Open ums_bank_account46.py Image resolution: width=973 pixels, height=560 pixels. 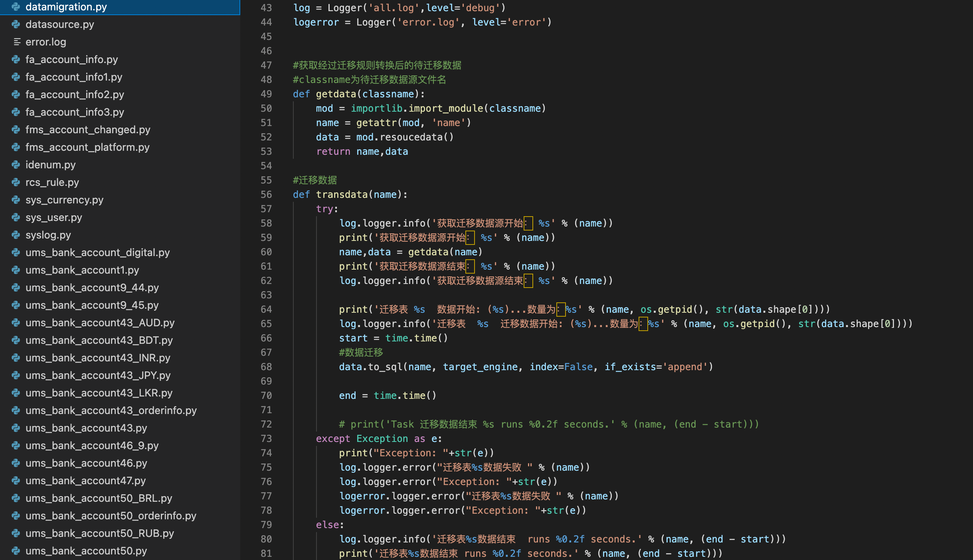point(120,463)
